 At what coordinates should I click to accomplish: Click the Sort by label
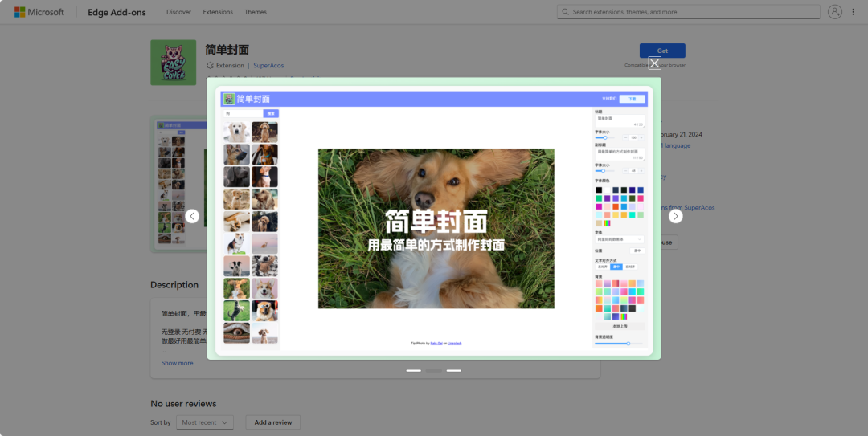coord(161,422)
